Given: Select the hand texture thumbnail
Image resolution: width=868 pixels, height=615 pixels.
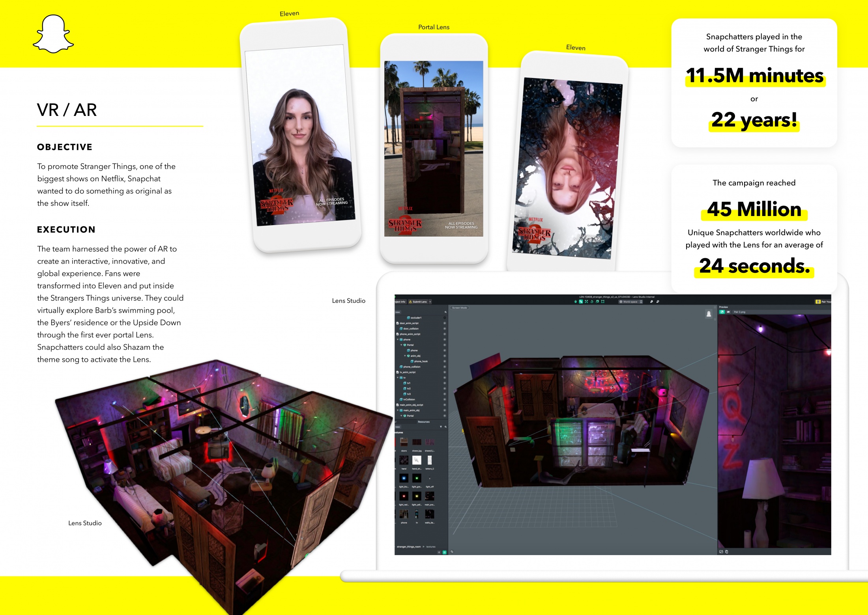Looking at the screenshot, I should 404,460.
